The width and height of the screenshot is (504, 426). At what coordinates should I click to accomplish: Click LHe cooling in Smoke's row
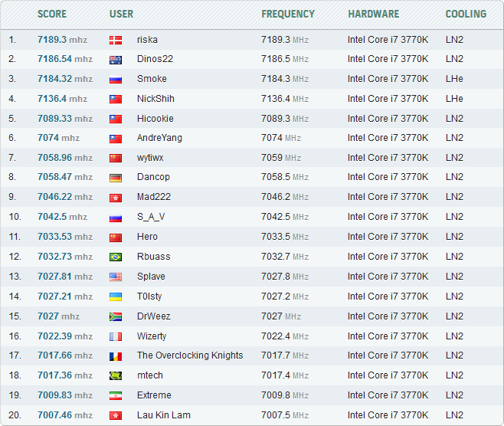tap(454, 79)
